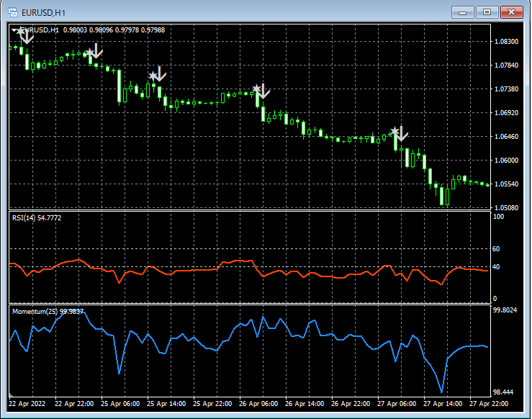Click the 26 Apr 22:00 time label
The image size is (532, 419).
pyautogui.click(x=351, y=404)
